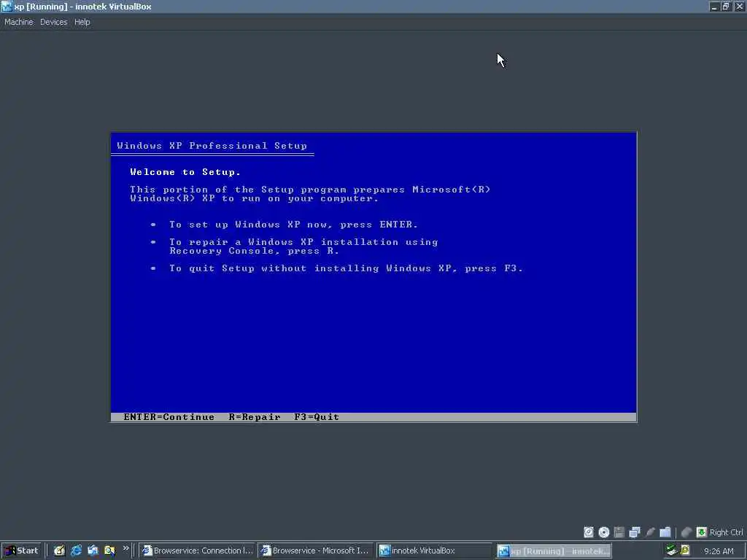This screenshot has width=747, height=560.
Task: Click the 9:26 AM system clock
Action: tap(719, 551)
